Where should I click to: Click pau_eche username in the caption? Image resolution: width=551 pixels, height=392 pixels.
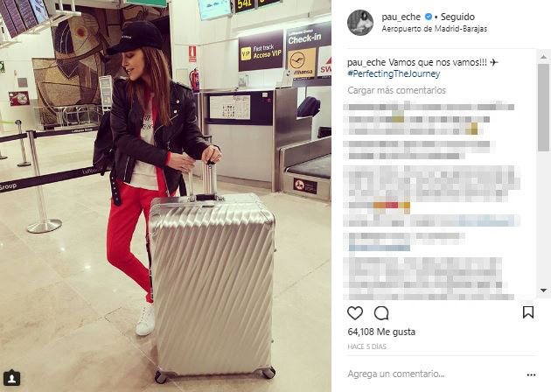[366, 63]
